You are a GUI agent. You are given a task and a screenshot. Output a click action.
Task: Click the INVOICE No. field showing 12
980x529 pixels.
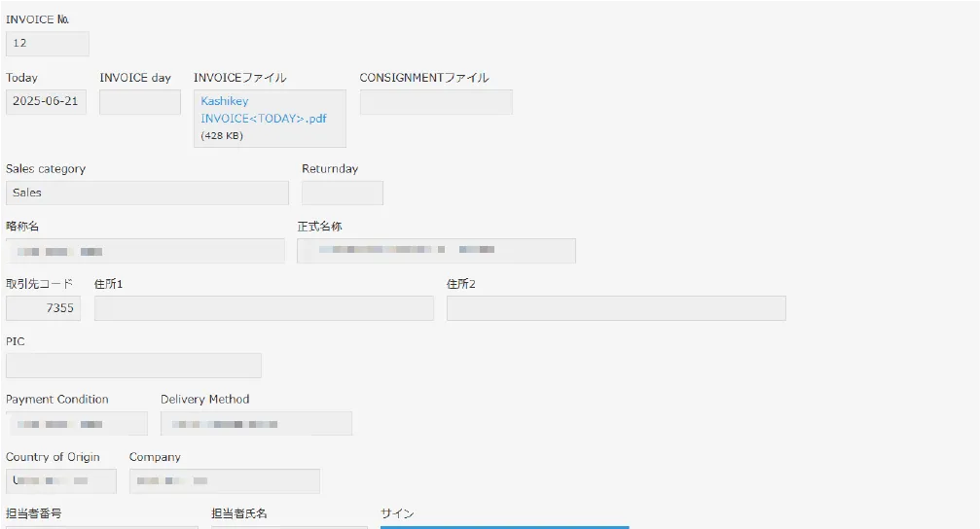(x=47, y=44)
